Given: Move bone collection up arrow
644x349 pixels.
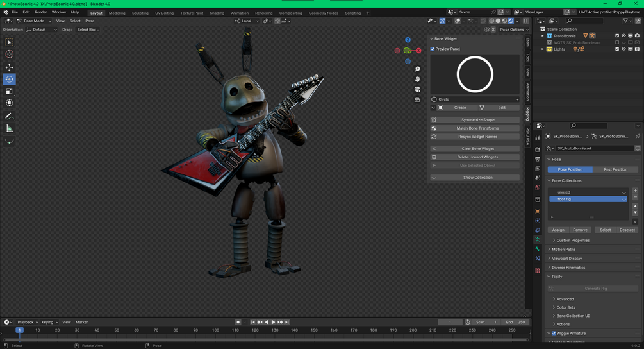Looking at the screenshot, I should [x=635, y=206].
